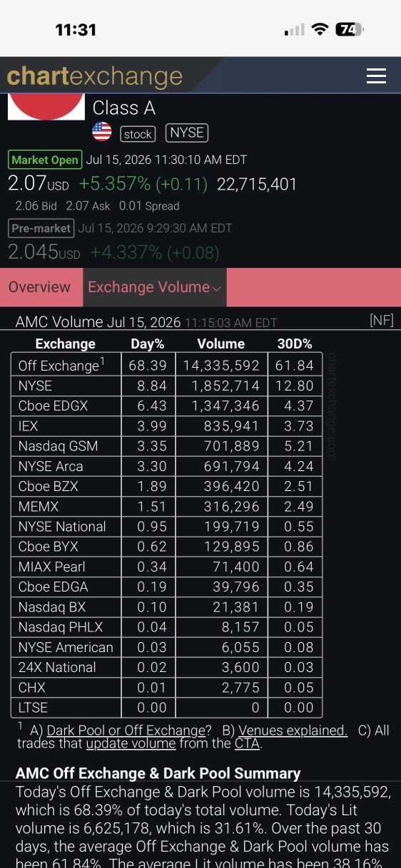Sort by the Exchange column header

(x=66, y=343)
